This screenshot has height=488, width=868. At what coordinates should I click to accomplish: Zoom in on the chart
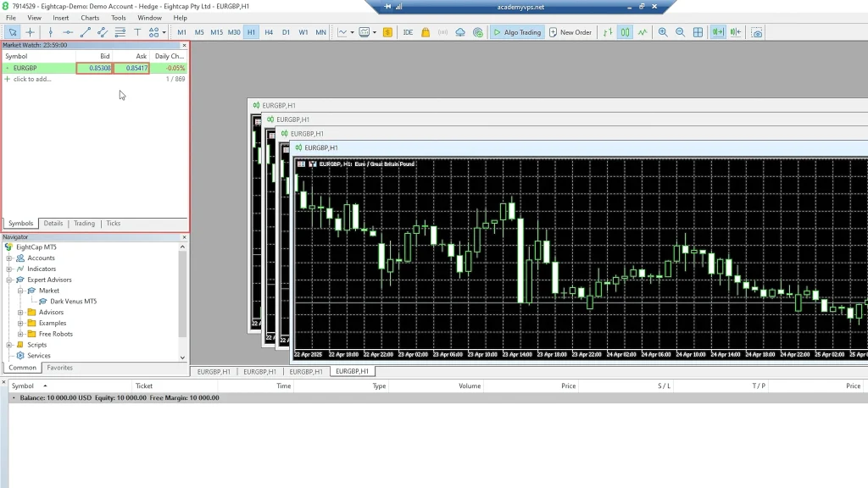[x=663, y=32]
